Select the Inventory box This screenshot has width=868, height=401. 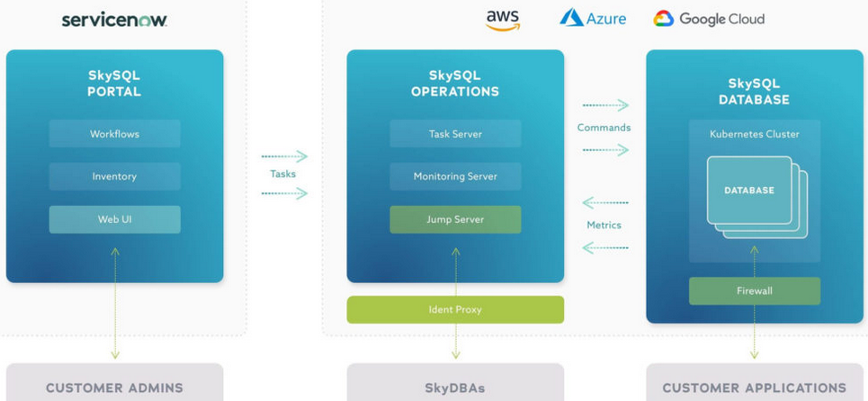point(114,176)
